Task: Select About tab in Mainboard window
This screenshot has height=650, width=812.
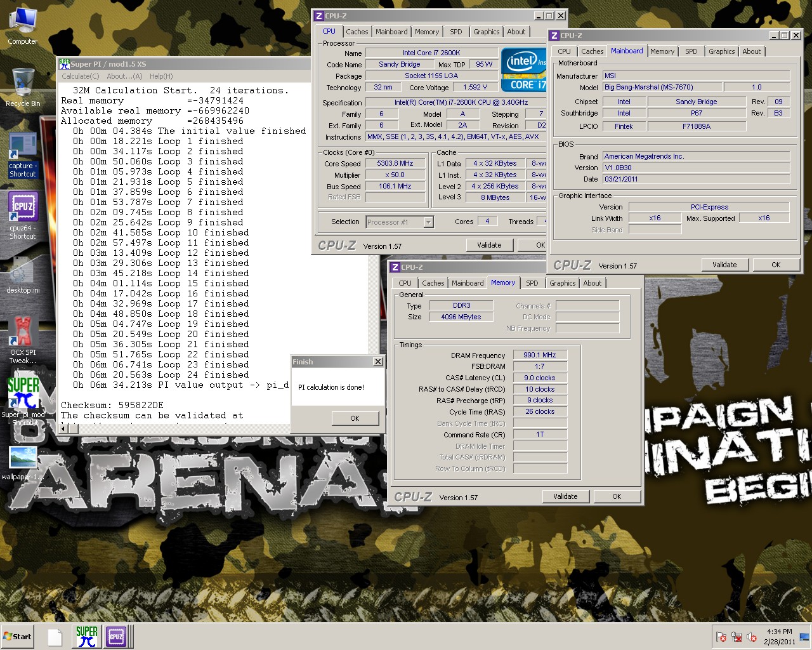Action: [x=752, y=51]
